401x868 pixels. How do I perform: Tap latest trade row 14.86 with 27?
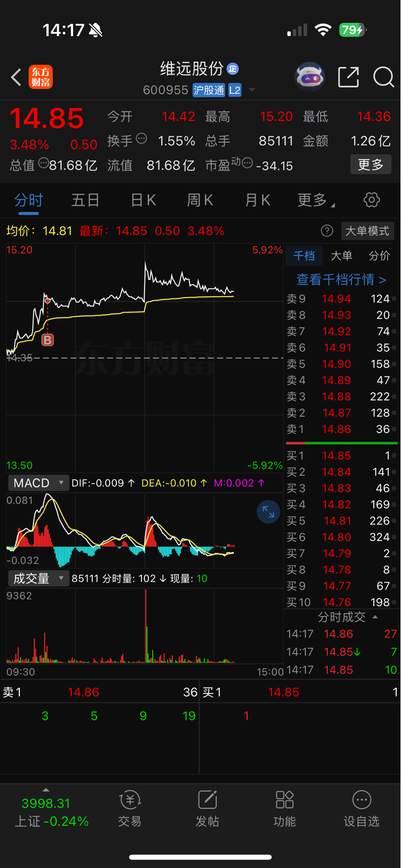tap(342, 634)
